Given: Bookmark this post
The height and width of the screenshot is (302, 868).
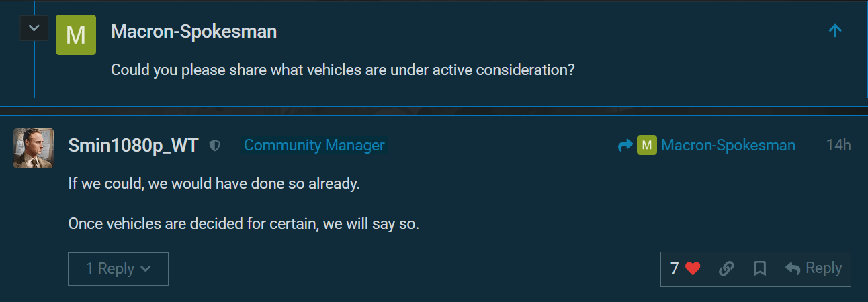Looking at the screenshot, I should click(760, 269).
